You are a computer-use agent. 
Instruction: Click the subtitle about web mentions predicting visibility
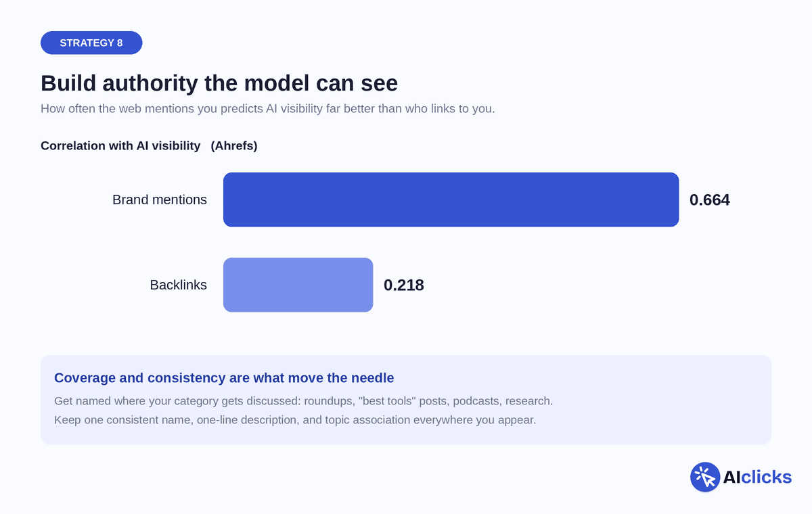[268, 108]
